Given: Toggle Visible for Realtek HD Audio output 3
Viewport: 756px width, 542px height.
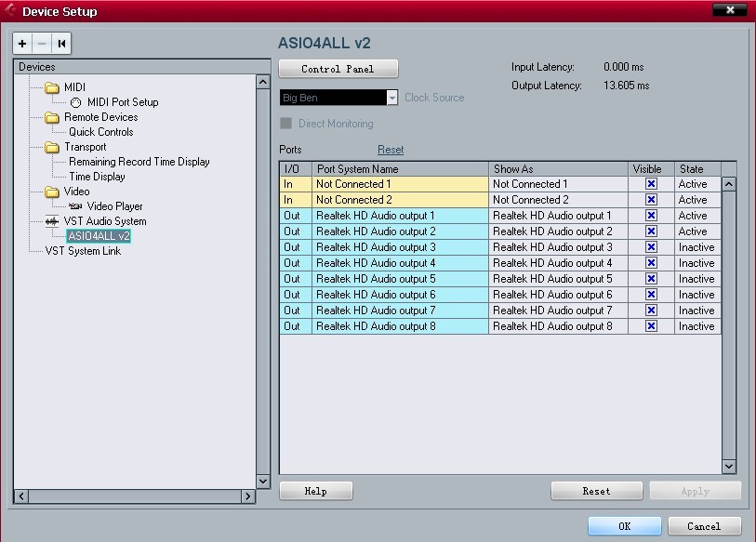Looking at the screenshot, I should (x=651, y=247).
